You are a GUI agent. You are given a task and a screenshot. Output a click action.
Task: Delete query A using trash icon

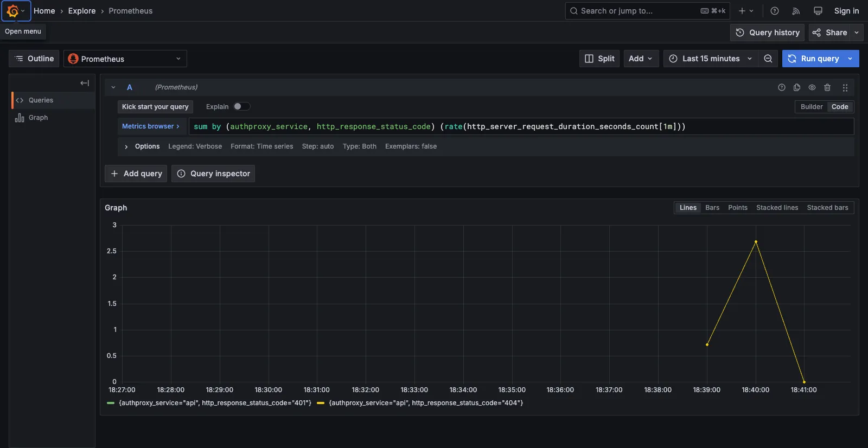pyautogui.click(x=827, y=87)
